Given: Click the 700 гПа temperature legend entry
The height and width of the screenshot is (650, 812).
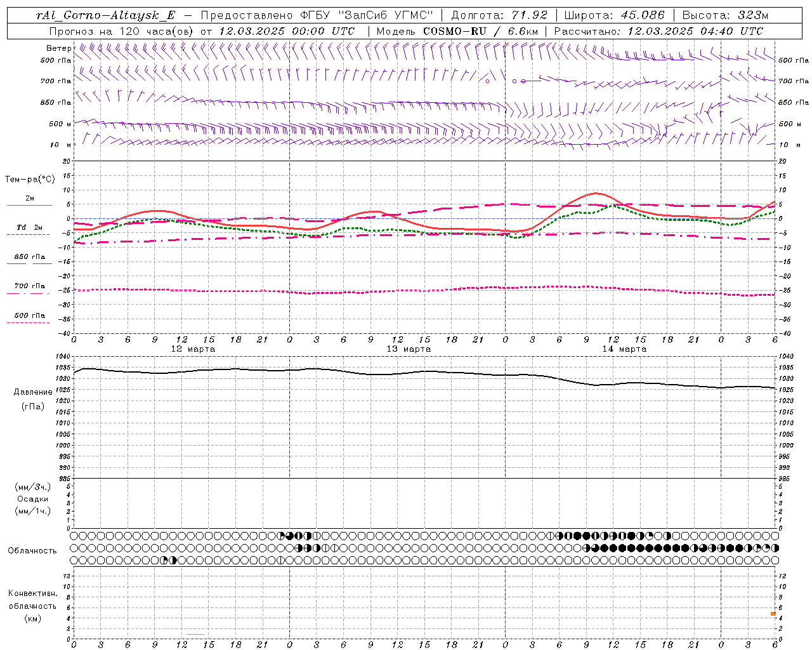Looking at the screenshot, I should [x=29, y=286].
